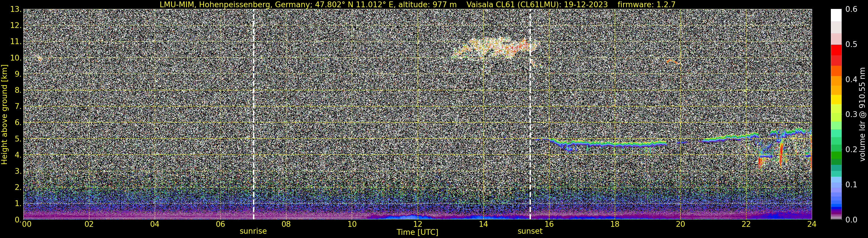Click the '1.' height tick label
This screenshot has width=868, height=238.
pos(18,204)
